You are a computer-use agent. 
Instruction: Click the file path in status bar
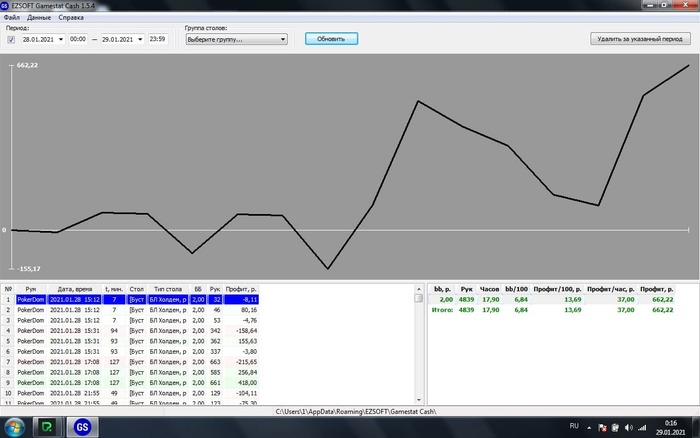click(355, 412)
